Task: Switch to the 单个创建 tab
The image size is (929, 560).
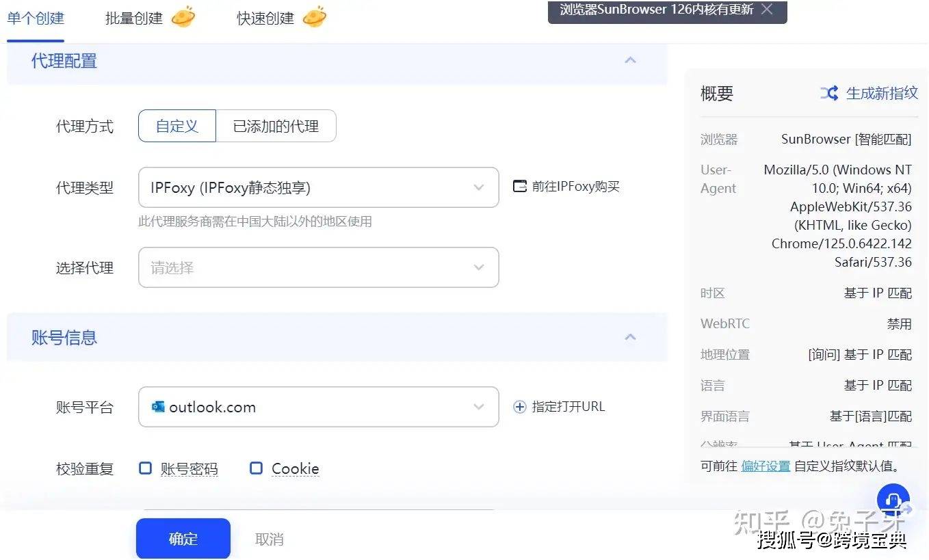Action: coord(35,17)
